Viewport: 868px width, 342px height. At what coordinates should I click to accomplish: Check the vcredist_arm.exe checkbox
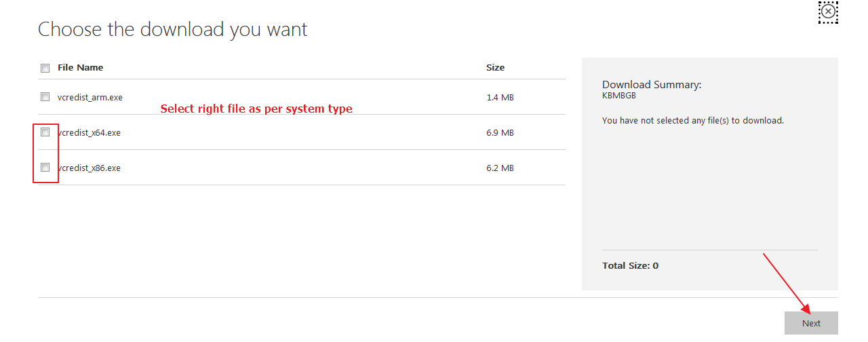coord(45,97)
